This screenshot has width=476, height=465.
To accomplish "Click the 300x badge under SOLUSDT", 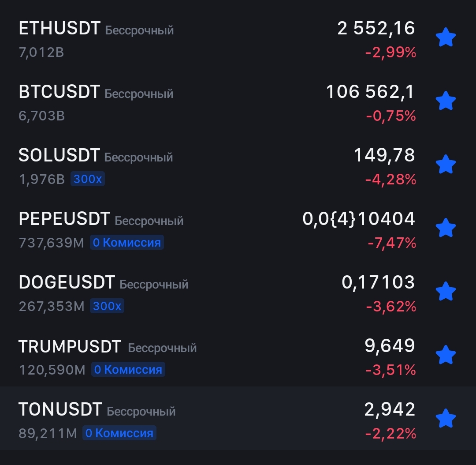I will pyautogui.click(x=87, y=179).
